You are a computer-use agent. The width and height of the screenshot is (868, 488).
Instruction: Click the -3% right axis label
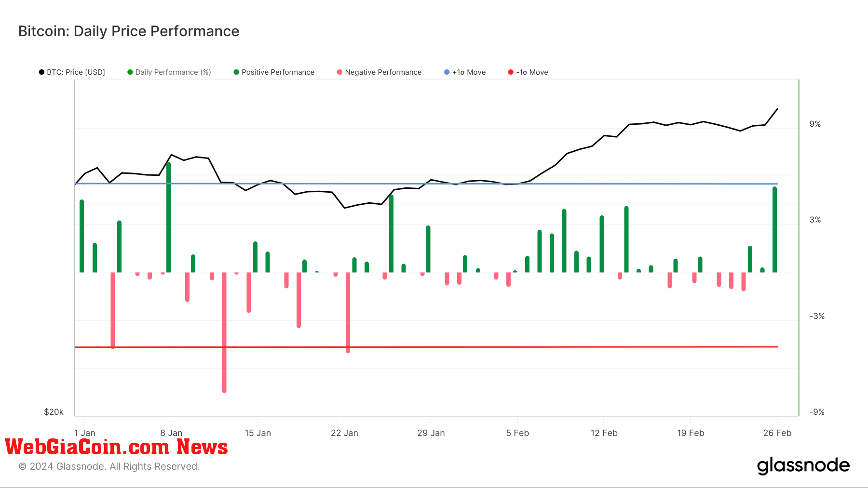[x=817, y=317]
